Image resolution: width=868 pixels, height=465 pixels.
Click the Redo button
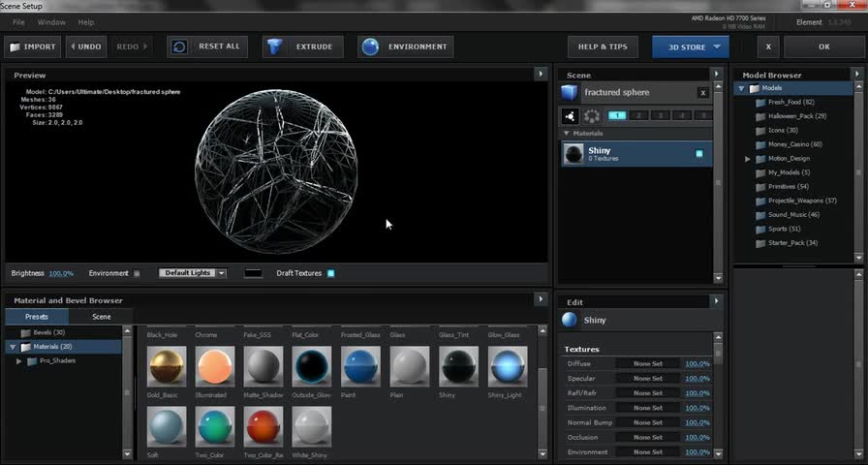132,47
